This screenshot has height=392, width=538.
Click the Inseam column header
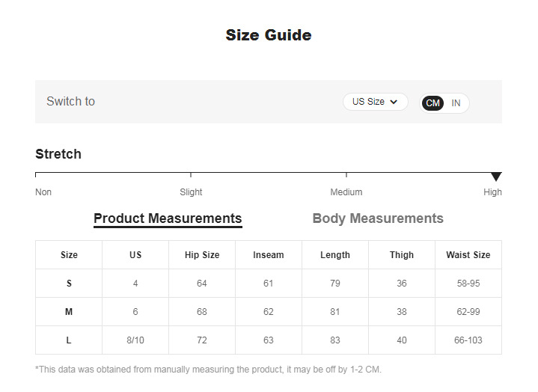[x=269, y=255]
